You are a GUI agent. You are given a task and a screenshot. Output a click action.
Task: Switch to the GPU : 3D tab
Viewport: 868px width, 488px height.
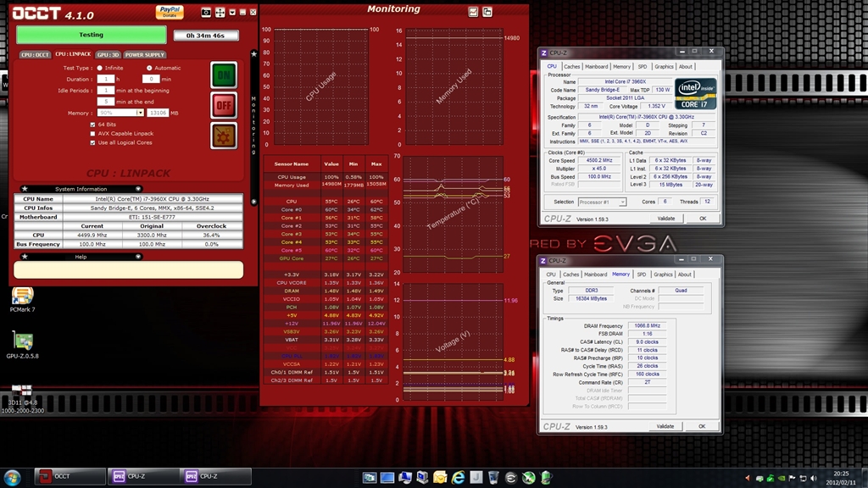(108, 54)
